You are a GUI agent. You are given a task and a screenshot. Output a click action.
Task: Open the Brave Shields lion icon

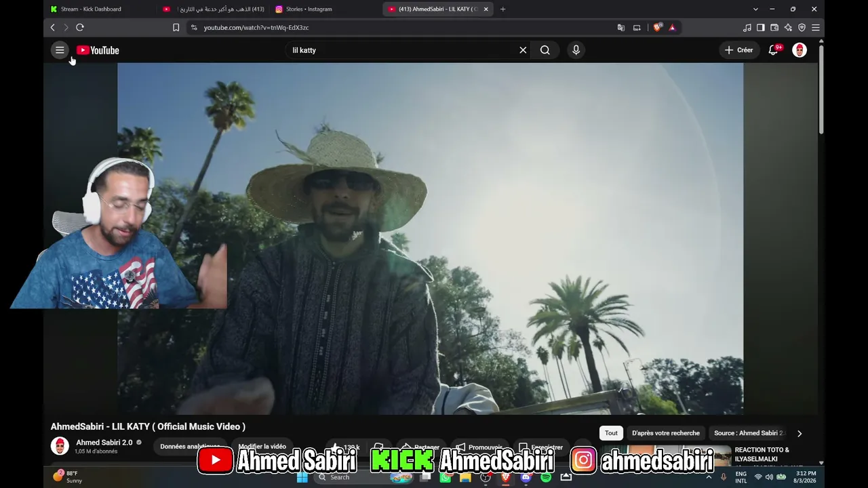657,28
